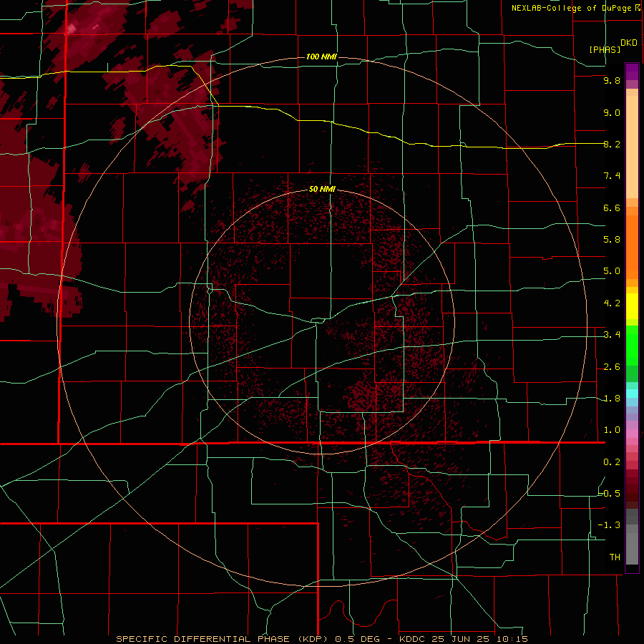Pick the bright green segment of the colorbar
The image size is (644, 644).
pyautogui.click(x=632, y=346)
